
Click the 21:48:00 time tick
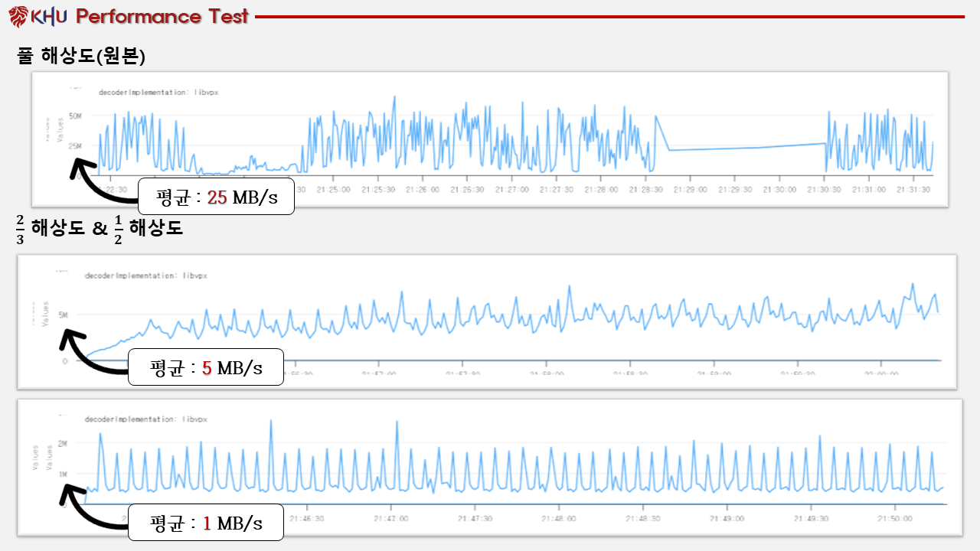click(559, 518)
